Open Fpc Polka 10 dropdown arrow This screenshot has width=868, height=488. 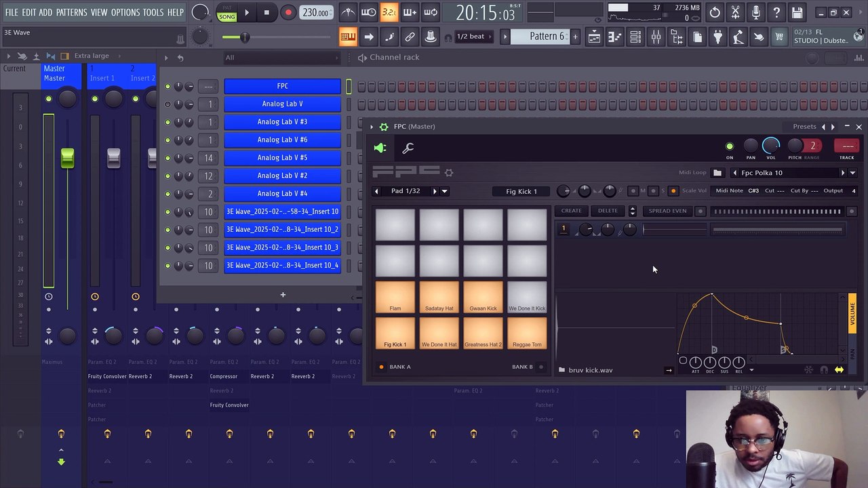coord(852,173)
